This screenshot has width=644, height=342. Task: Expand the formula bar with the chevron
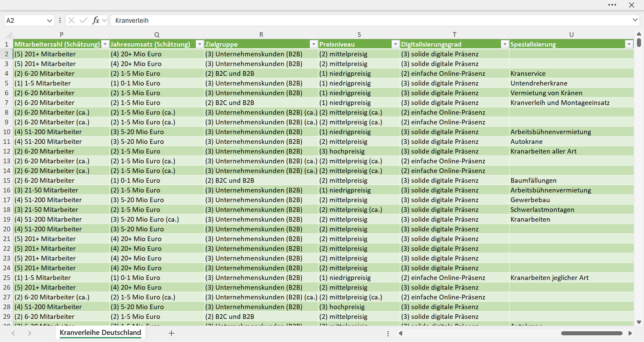(x=635, y=20)
